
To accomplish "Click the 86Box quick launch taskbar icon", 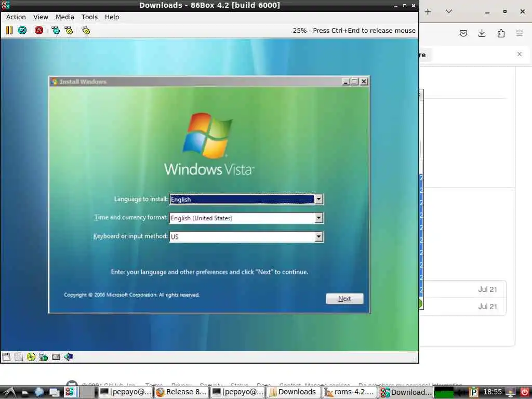I will point(70,392).
